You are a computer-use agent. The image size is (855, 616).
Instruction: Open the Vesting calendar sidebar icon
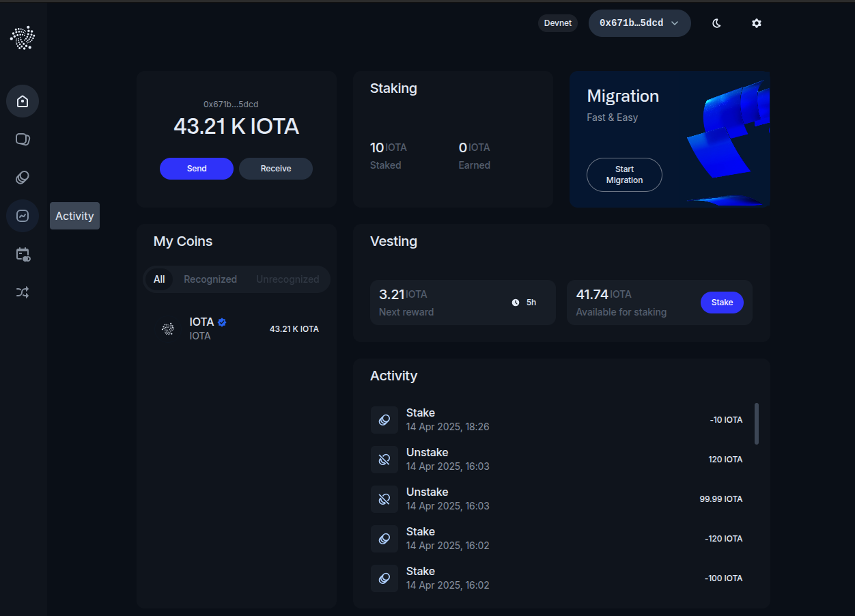click(23, 254)
